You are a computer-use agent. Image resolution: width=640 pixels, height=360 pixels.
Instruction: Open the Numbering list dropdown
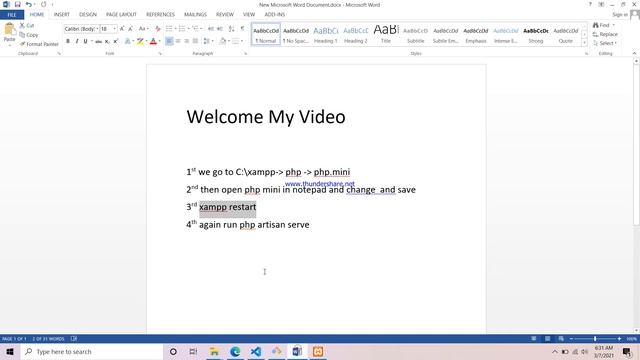189,29
